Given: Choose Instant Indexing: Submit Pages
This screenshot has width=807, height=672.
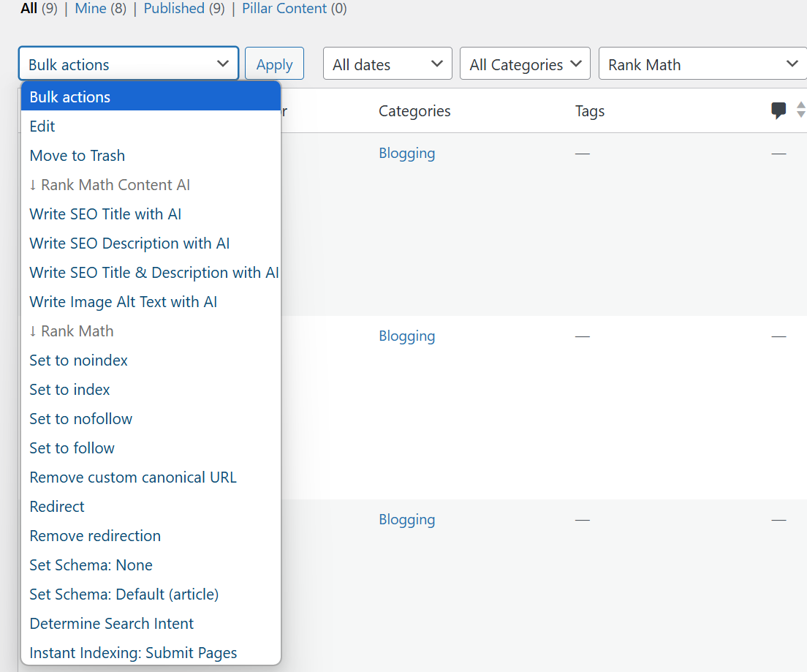Looking at the screenshot, I should (133, 653).
